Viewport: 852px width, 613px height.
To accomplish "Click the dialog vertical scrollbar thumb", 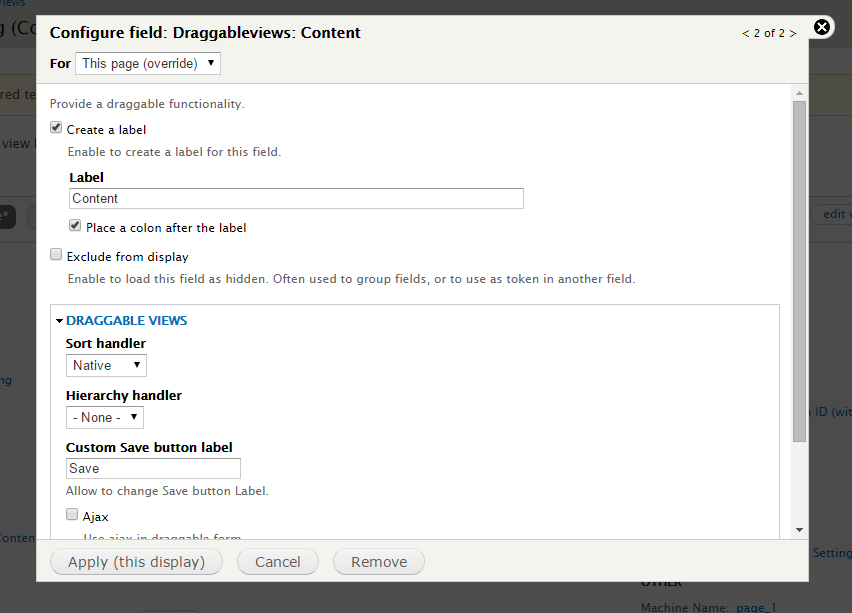I will pos(799,272).
